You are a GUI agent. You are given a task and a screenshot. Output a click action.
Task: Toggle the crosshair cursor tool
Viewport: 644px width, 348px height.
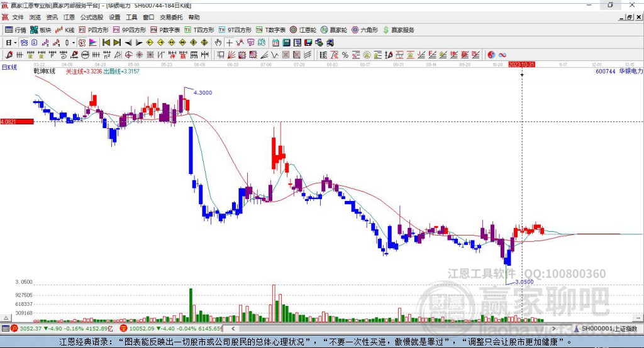pos(229,43)
